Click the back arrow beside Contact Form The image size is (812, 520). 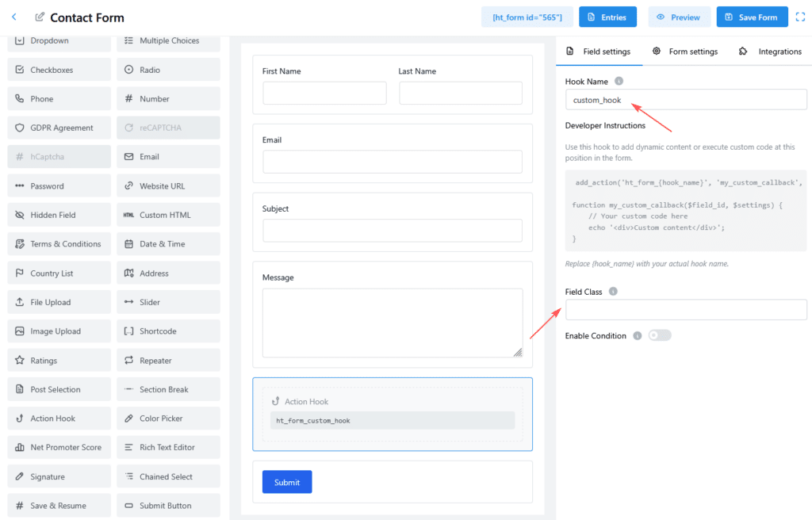pyautogui.click(x=14, y=17)
